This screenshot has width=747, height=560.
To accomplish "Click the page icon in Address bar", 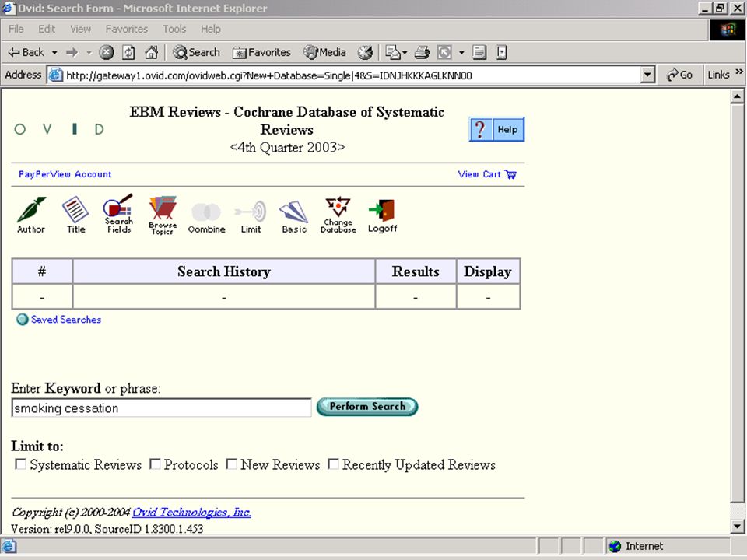I will point(56,75).
